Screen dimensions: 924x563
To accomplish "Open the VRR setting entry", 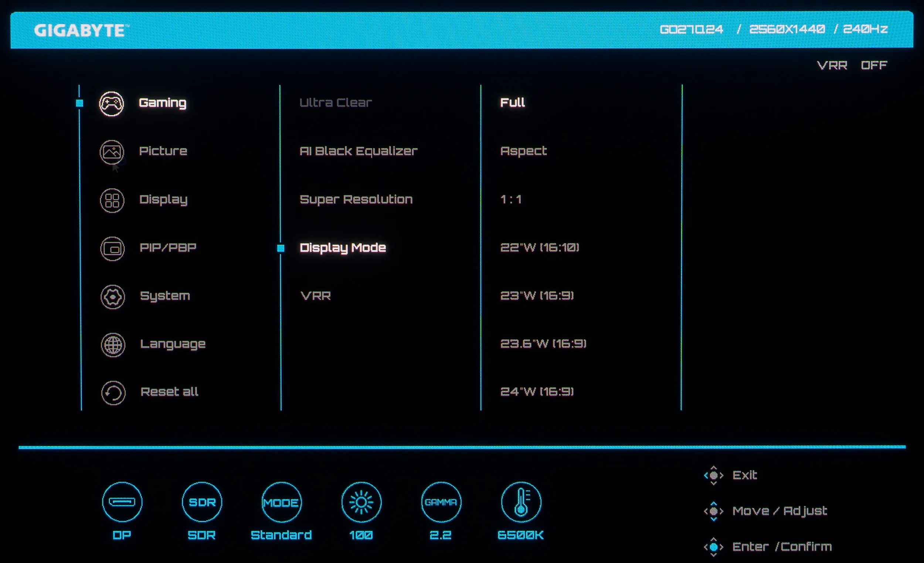I will (316, 296).
